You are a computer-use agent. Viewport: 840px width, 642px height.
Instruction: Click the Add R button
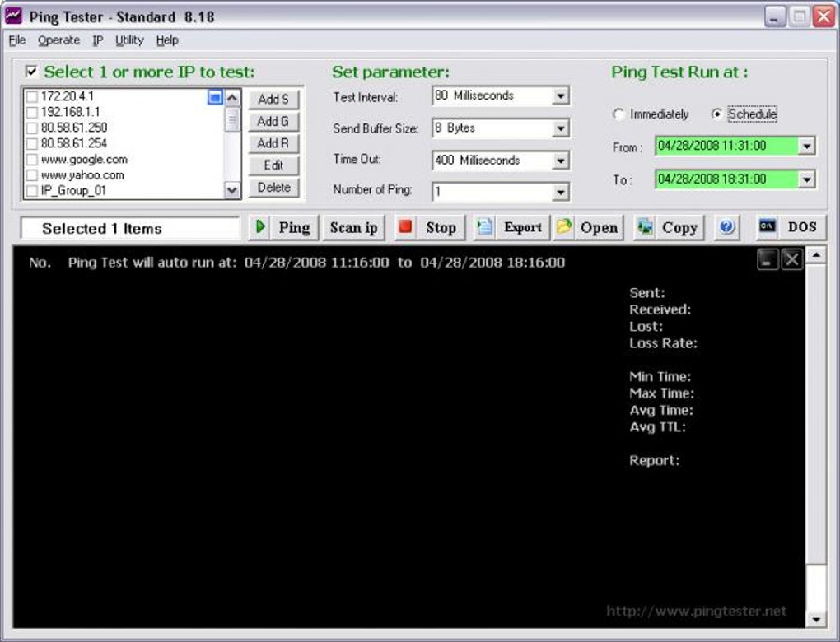click(x=273, y=143)
